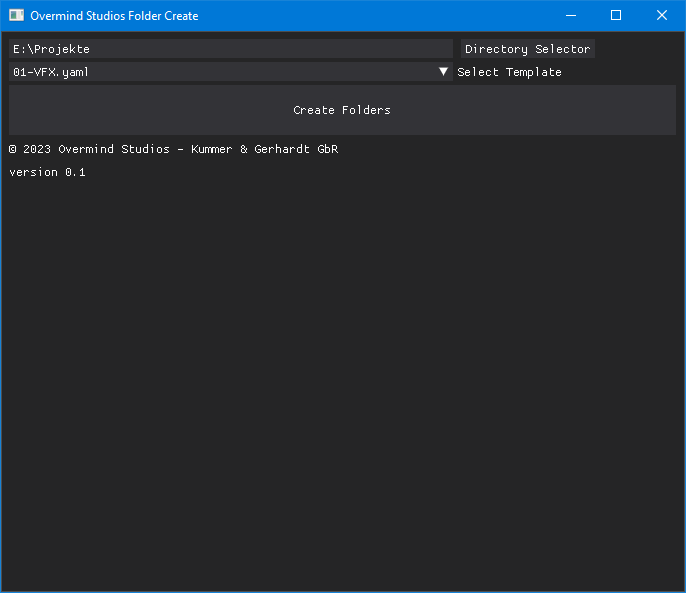Click the E:\Projekte directory path field
This screenshot has width=686, height=593.
point(231,49)
